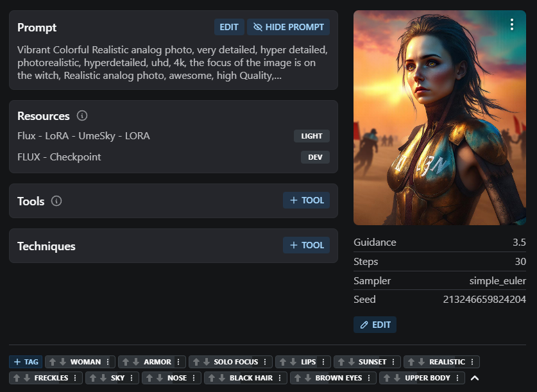Open REALISTIC tag options menu

(472, 362)
